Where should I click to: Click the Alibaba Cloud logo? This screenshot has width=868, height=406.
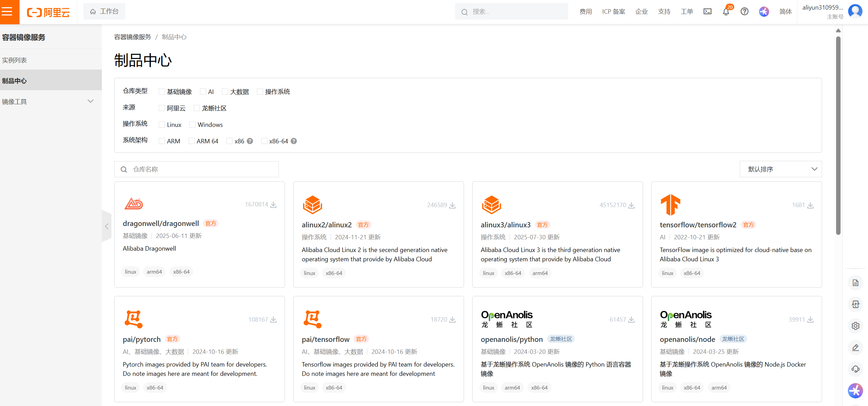tap(48, 12)
